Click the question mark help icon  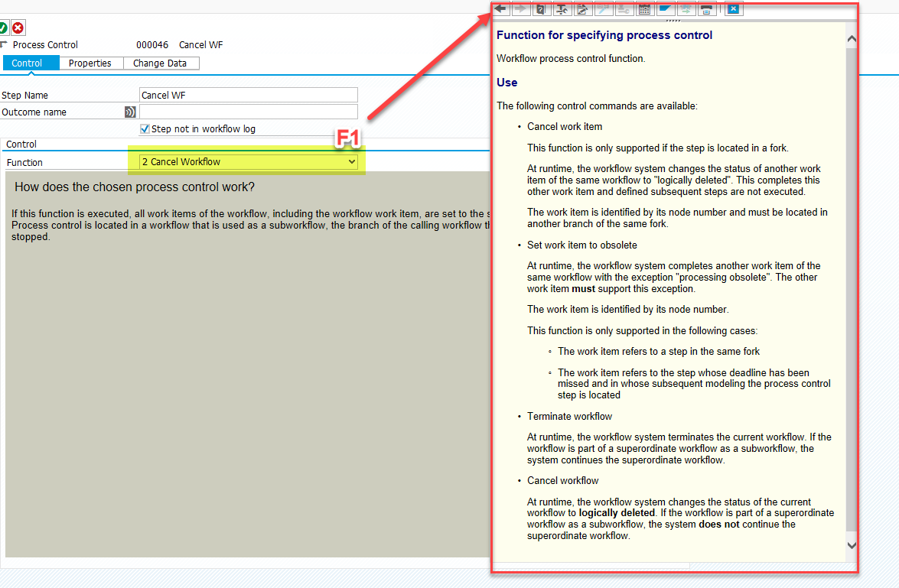click(542, 8)
